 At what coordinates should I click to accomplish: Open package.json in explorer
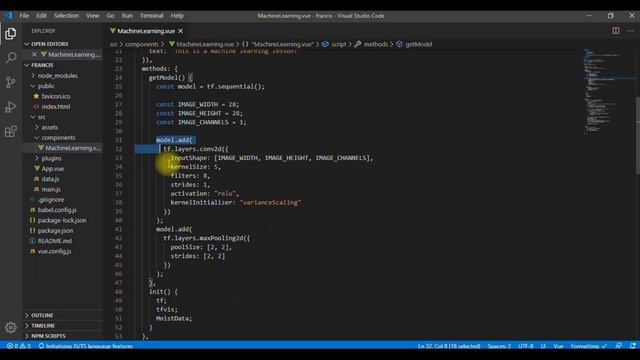tap(56, 231)
